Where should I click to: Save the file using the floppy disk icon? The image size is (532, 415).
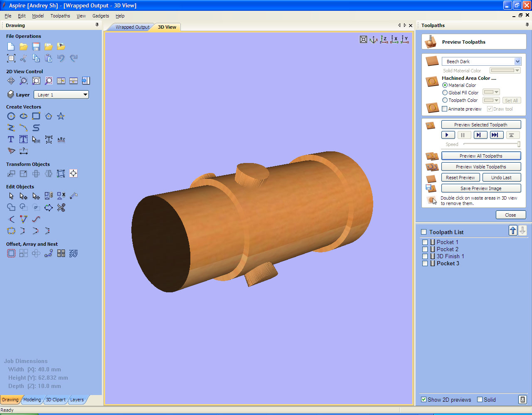pyautogui.click(x=36, y=47)
